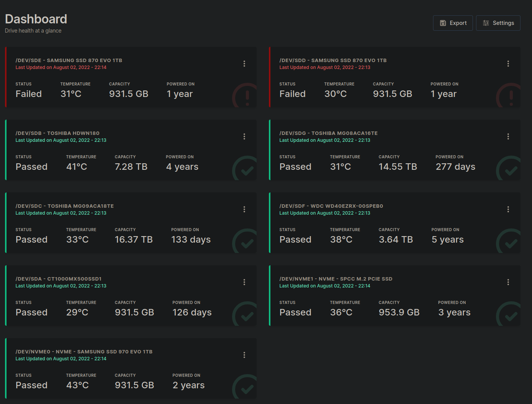532x404 pixels.
Task: Click the 41°C temperature value
Action: coord(77,167)
